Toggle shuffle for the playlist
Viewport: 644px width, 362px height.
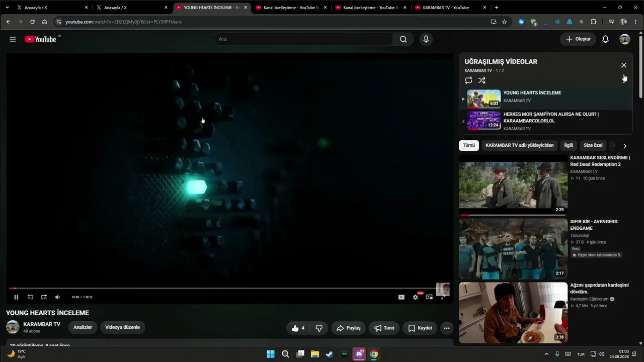point(481,80)
